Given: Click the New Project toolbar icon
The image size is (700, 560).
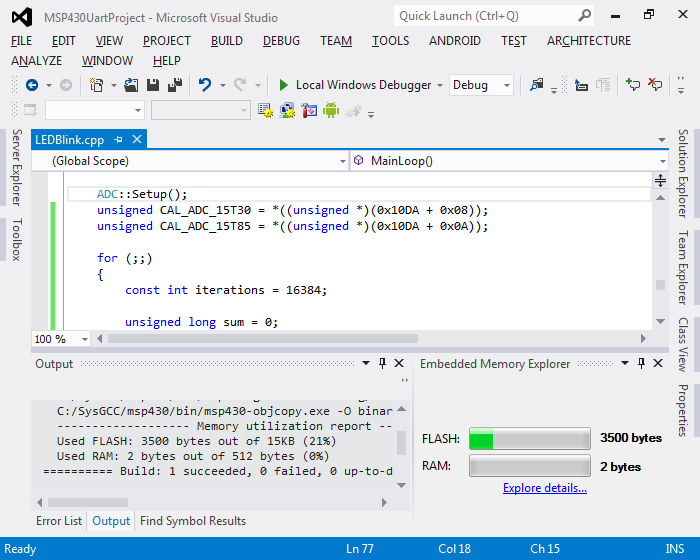Looking at the screenshot, I should tap(96, 85).
